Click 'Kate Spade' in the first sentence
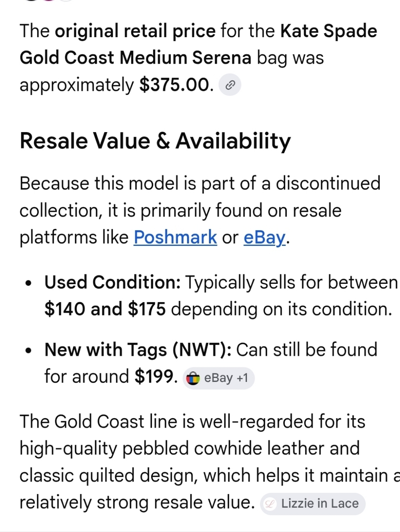Screen dimensions: 400x532 pyautogui.click(x=328, y=31)
